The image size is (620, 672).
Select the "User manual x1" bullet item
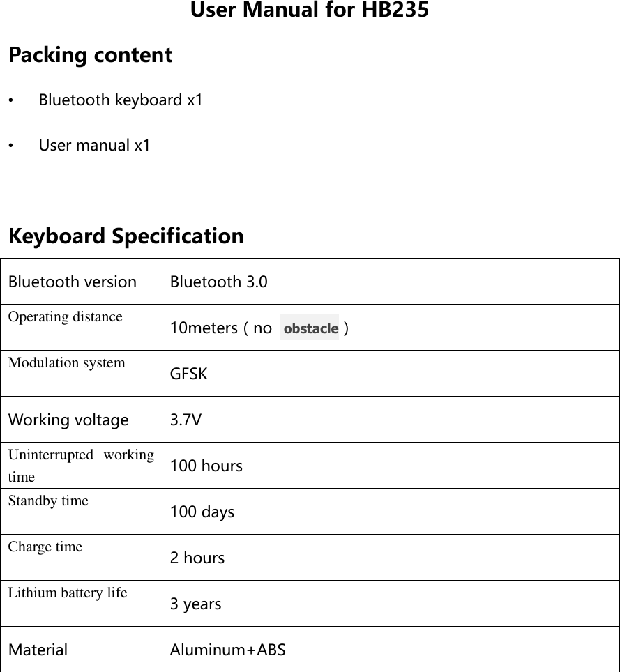[x=94, y=146]
